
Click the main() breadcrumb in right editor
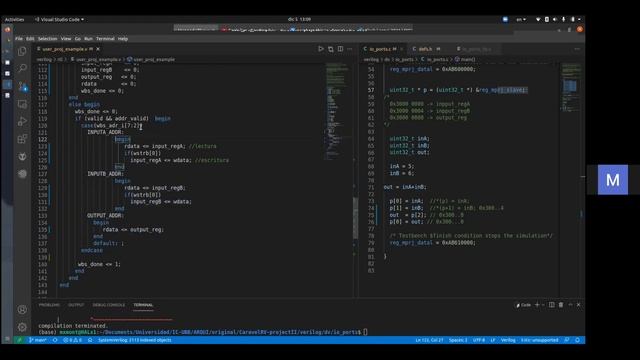coord(465,60)
